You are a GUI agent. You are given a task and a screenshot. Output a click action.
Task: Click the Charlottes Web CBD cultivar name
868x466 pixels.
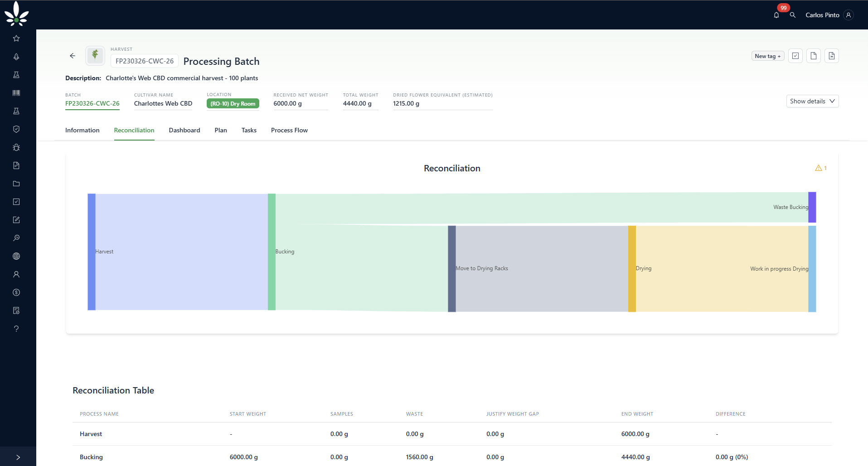click(163, 103)
